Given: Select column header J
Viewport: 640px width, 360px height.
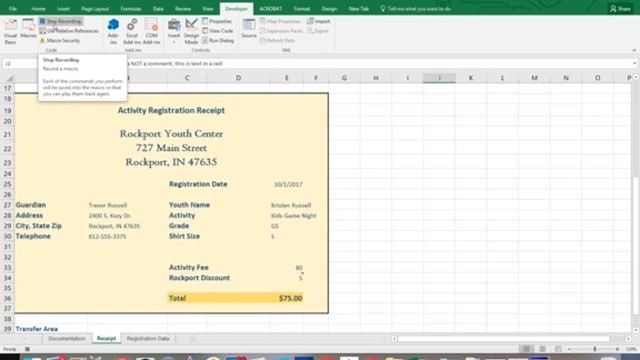Looking at the screenshot, I should click(439, 78).
